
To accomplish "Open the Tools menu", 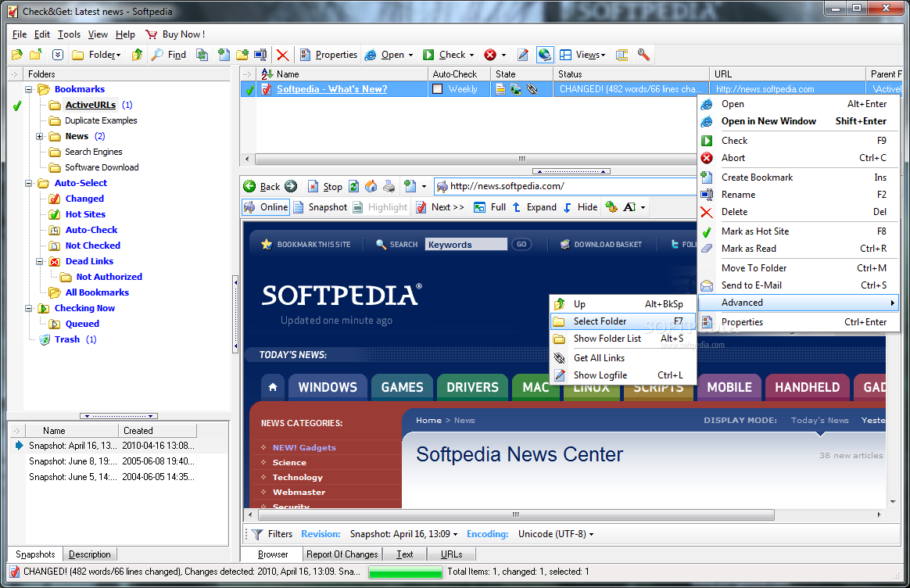I will (69, 34).
